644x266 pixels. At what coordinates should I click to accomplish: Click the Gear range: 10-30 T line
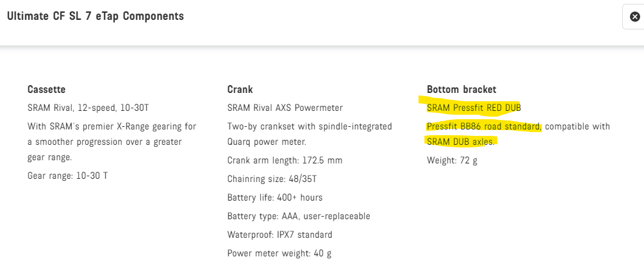click(x=67, y=175)
